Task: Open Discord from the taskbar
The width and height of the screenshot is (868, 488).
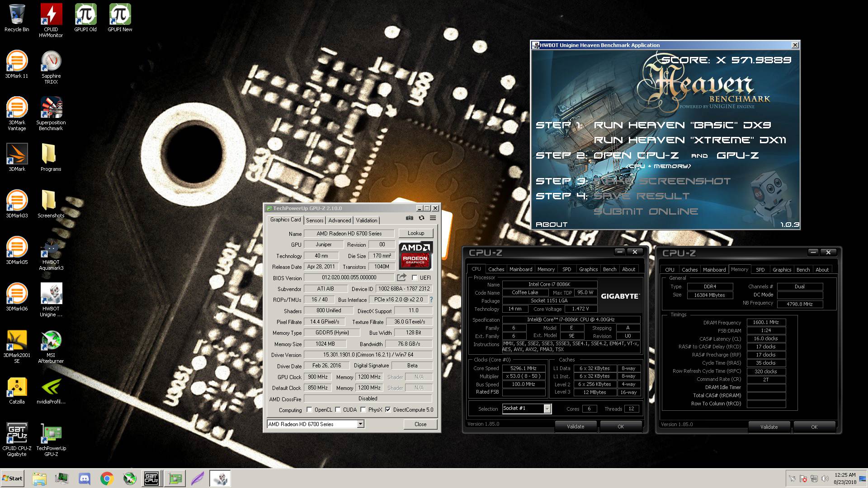Action: tap(85, 479)
